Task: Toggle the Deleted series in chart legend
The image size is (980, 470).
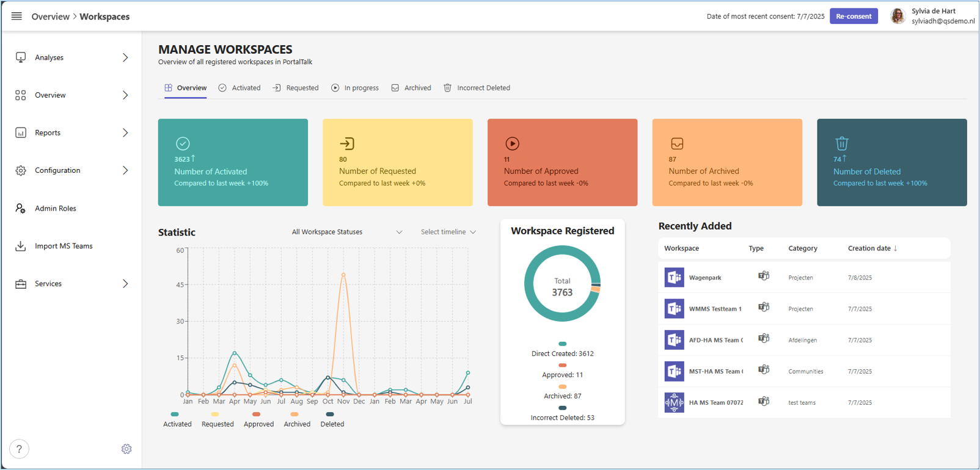Action: click(332, 420)
